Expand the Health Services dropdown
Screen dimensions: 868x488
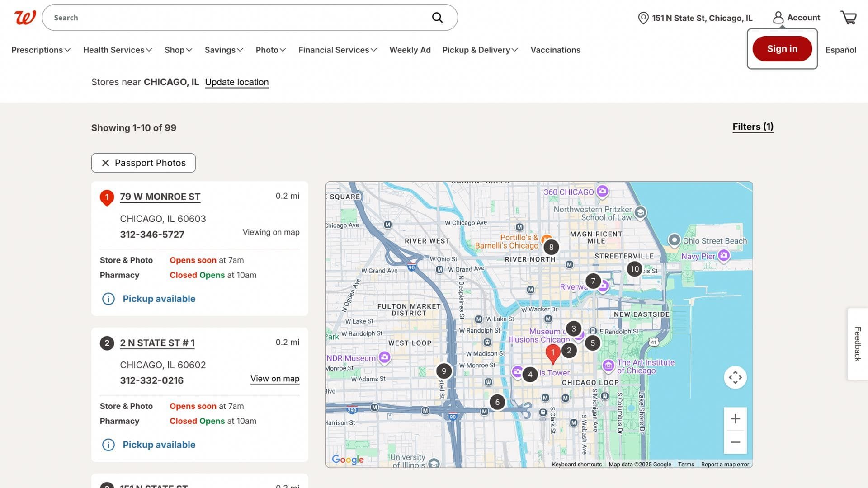tap(117, 50)
